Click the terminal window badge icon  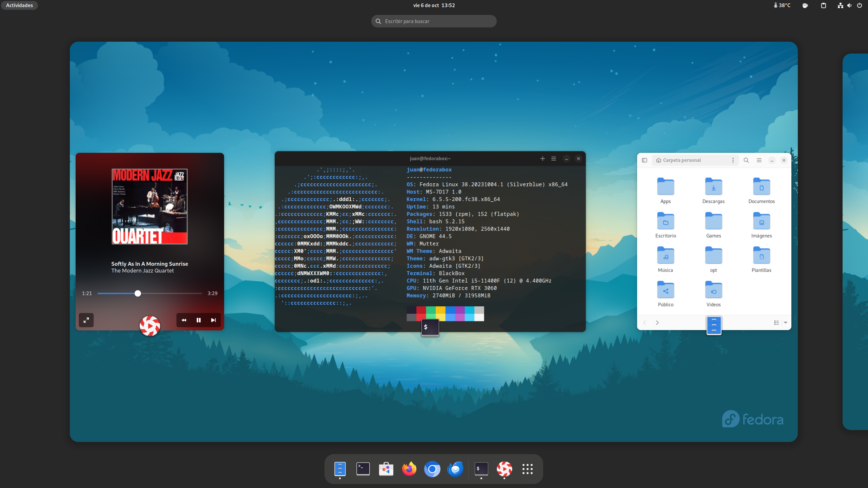click(x=430, y=327)
